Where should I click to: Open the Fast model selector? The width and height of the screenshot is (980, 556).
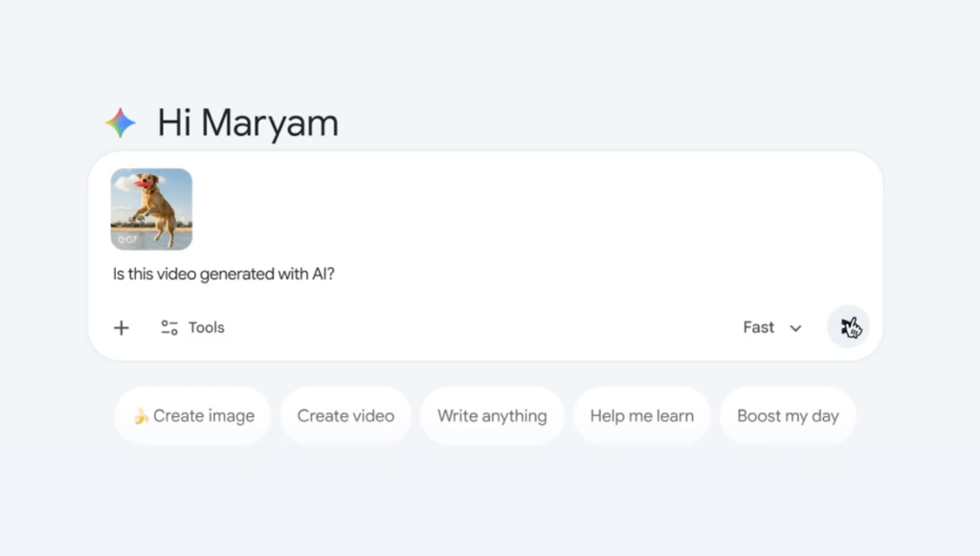pos(759,327)
